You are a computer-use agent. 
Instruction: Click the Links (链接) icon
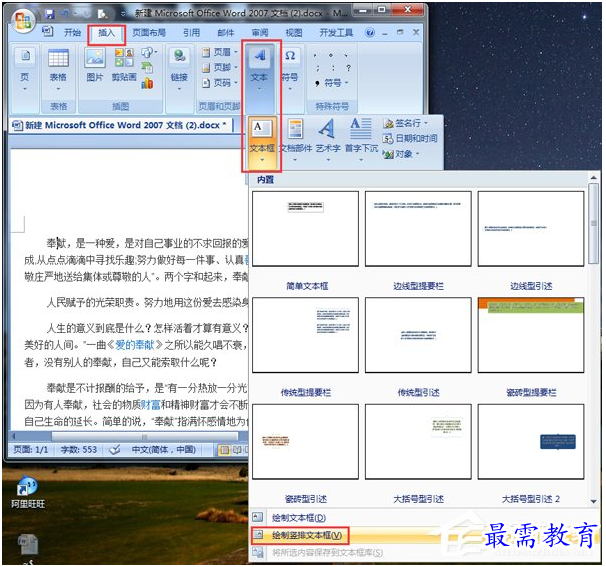tap(179, 71)
